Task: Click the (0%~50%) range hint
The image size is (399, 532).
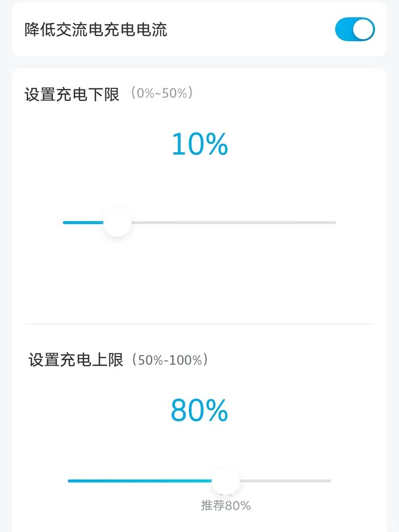Action: (161, 93)
